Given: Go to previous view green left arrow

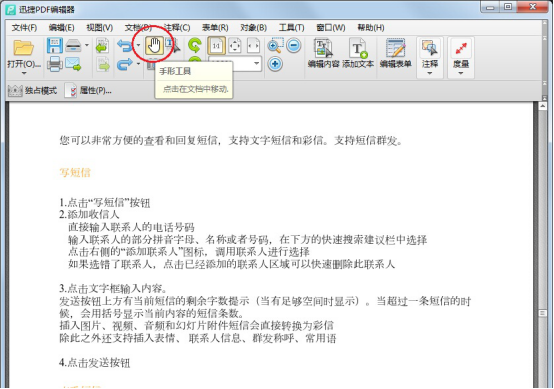Looking at the screenshot, I should pyautogui.click(x=102, y=46).
